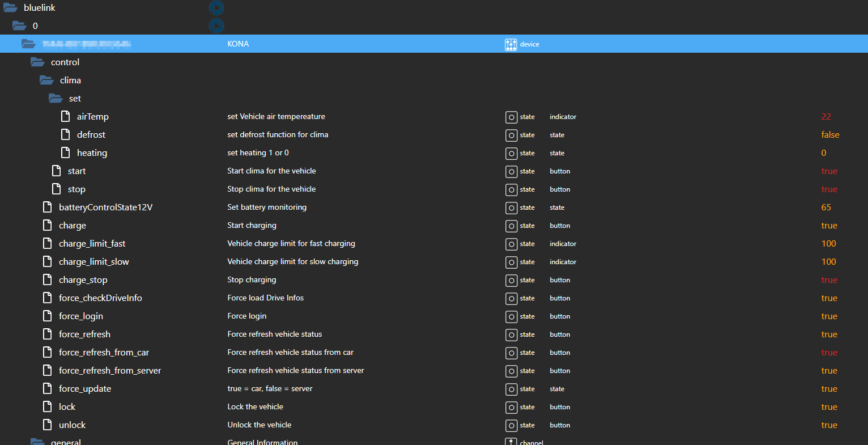Screen dimensions: 868x445
Task: Click the airTemp value 22
Action: click(x=826, y=117)
